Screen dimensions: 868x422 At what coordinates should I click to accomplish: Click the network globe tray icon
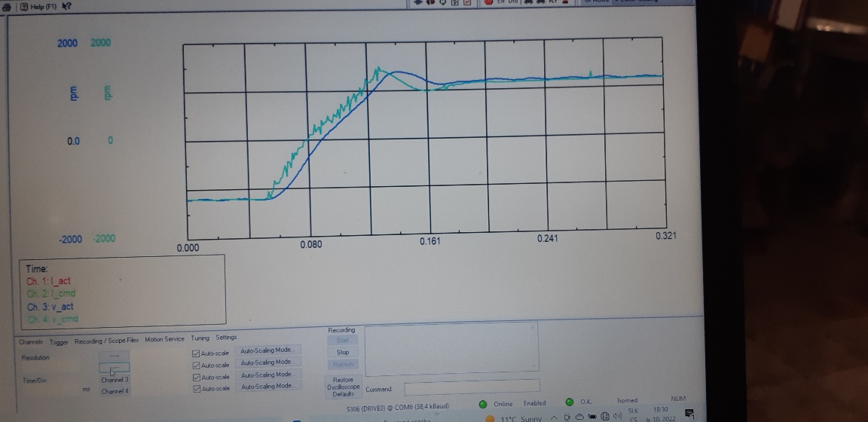coord(604,415)
